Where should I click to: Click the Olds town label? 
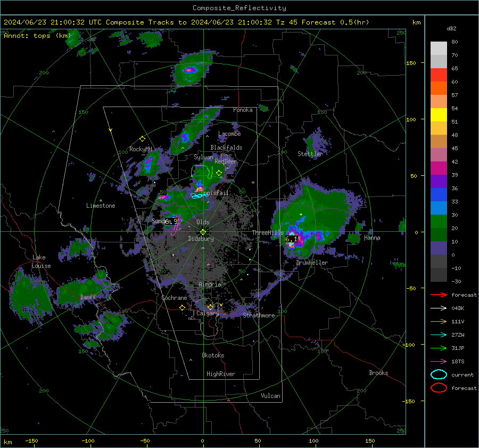tap(203, 222)
